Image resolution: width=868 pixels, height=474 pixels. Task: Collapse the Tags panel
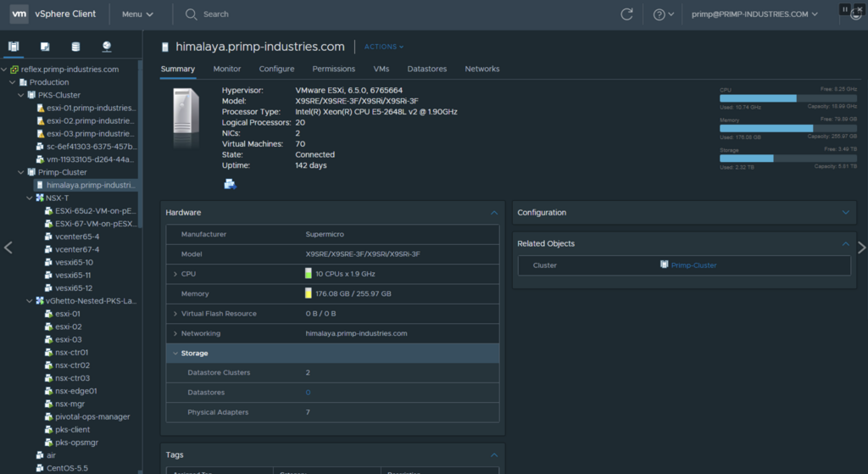click(x=494, y=455)
